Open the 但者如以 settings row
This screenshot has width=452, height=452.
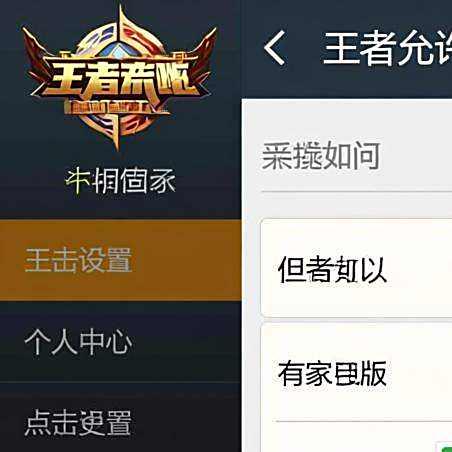coord(357,268)
